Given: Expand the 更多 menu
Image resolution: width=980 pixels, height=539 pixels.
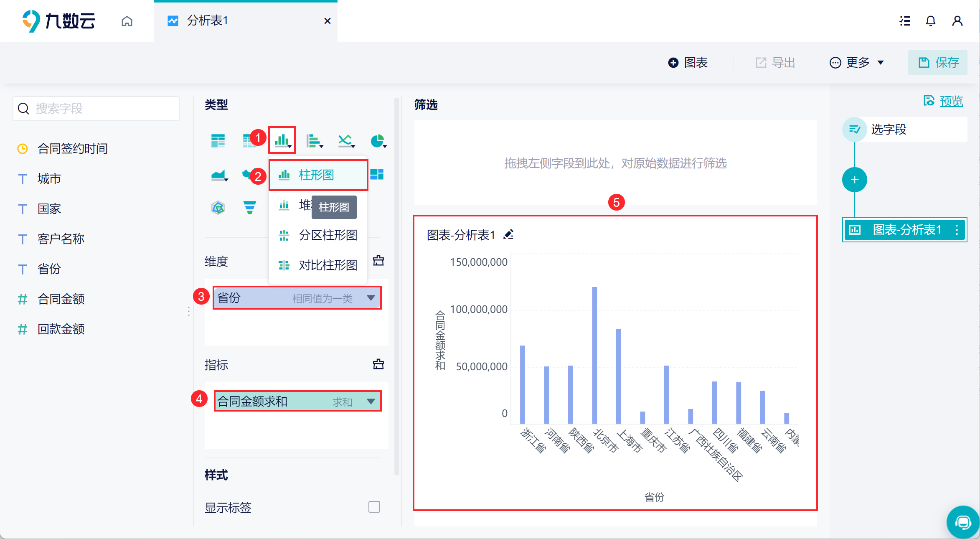Looking at the screenshot, I should [x=857, y=63].
